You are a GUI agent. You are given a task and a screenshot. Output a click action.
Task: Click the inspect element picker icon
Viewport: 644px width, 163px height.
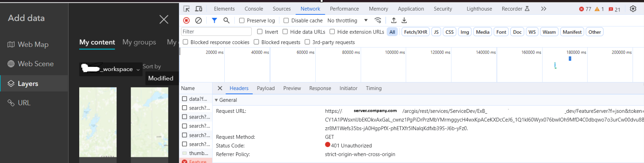186,9
